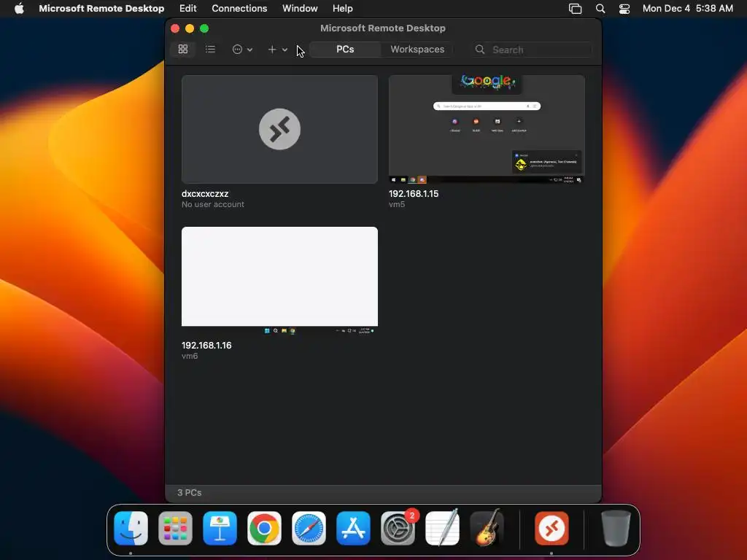
Task: Open the Connections menu
Action: coord(239,8)
